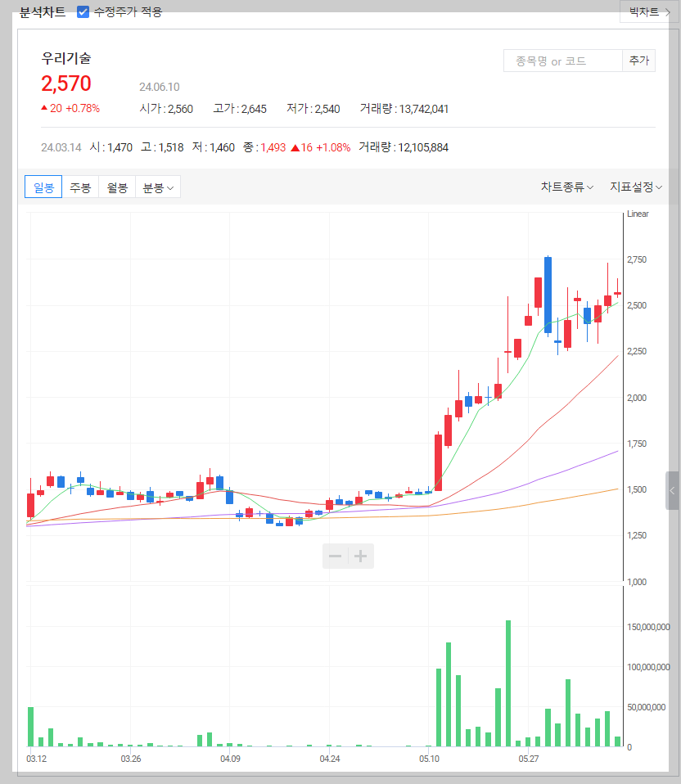Screen dimensions: 681x784
Task: Click the current price 2,570
Action: 66,83
